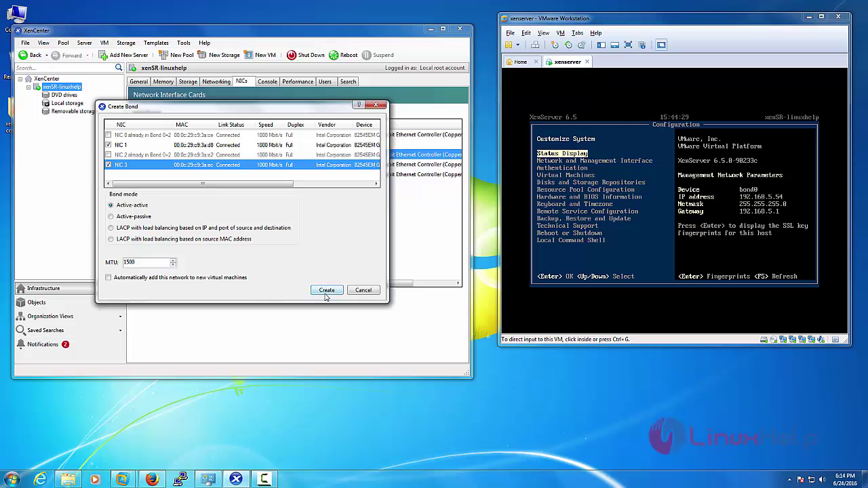Click VMware revert snapshot icon
Image resolution: width=868 pixels, height=488 pixels.
(568, 45)
